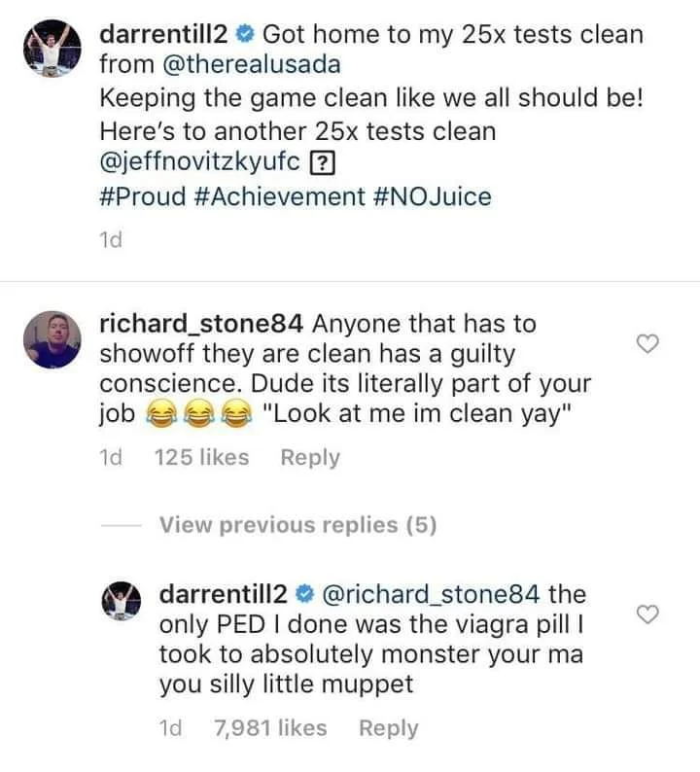The width and height of the screenshot is (700, 772).
Task: Open the #NOJuice hashtag
Action: point(433,196)
